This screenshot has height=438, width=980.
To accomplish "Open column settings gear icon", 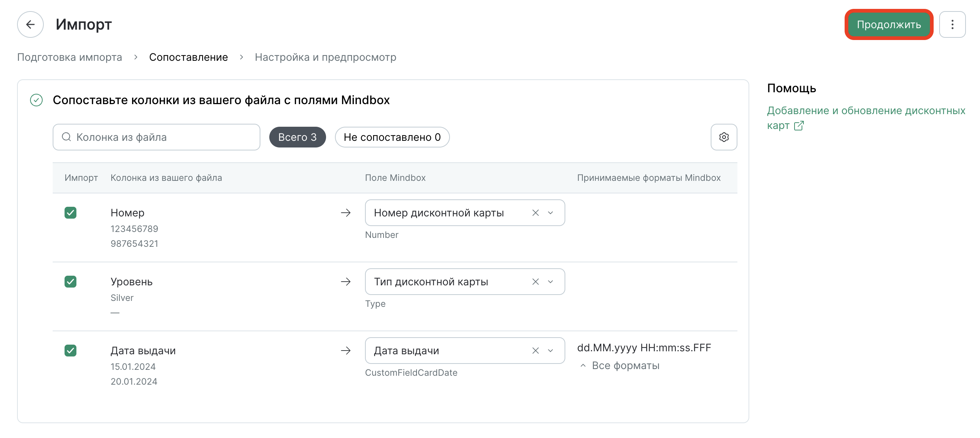I will (724, 137).
